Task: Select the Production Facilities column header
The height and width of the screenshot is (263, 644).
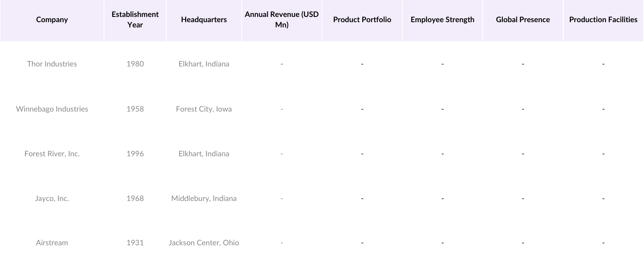Action: pyautogui.click(x=603, y=20)
